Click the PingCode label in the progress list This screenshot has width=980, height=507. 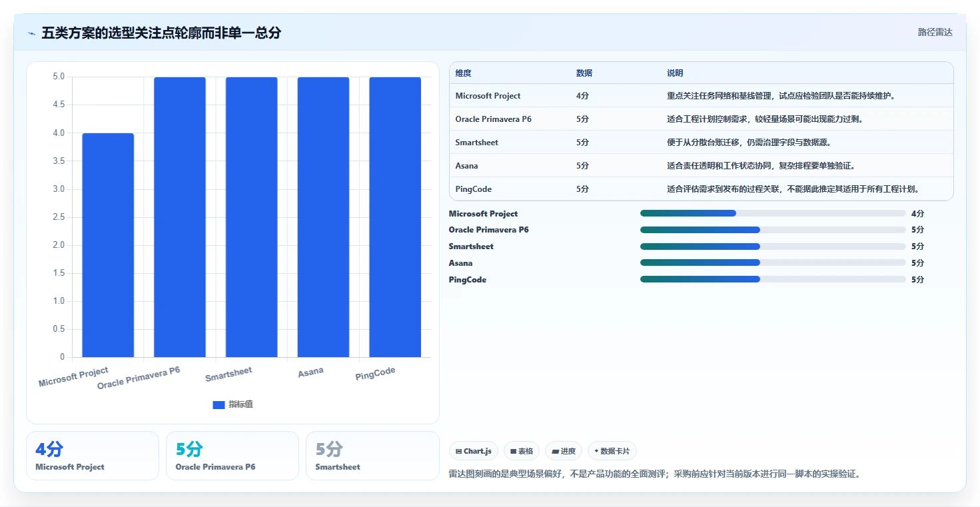point(468,280)
